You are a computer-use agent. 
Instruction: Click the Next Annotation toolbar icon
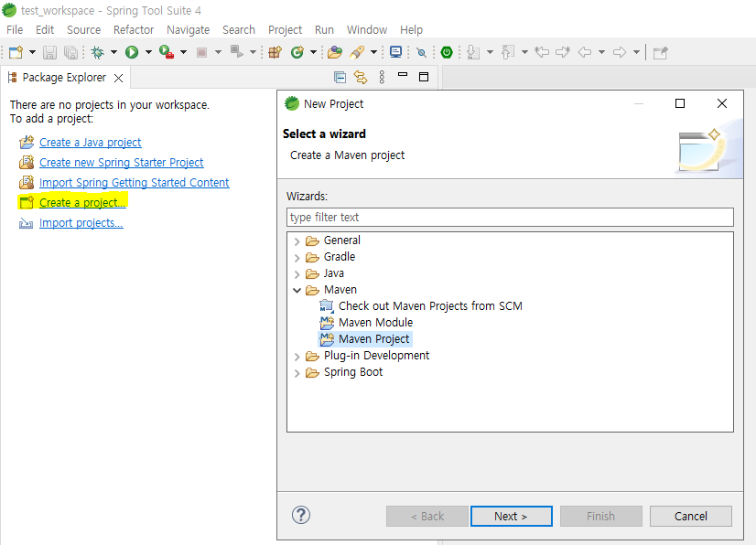coord(473,52)
